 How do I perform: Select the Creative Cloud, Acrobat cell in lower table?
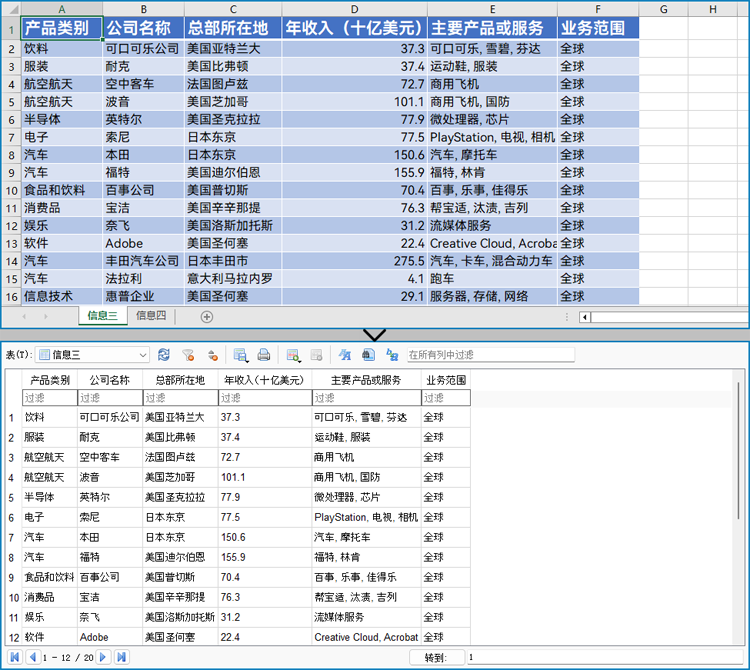click(366, 637)
